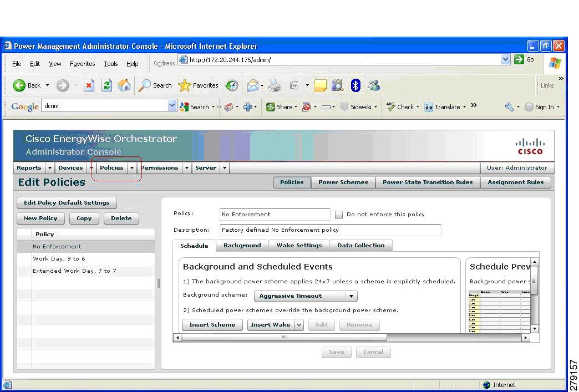This screenshot has width=579, height=392.
Task: Click the Edit with Word icon
Action: (294, 85)
